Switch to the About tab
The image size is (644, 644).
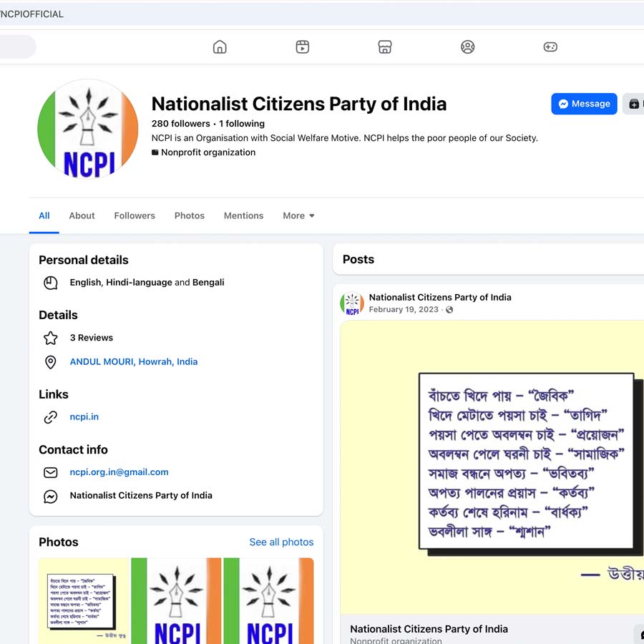[x=82, y=215]
